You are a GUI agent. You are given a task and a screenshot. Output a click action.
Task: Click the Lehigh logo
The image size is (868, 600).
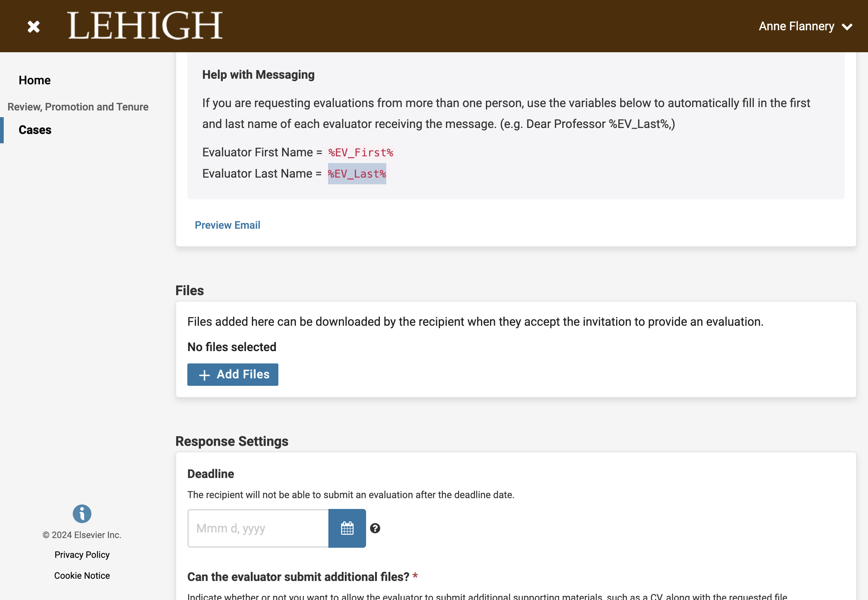point(145,26)
